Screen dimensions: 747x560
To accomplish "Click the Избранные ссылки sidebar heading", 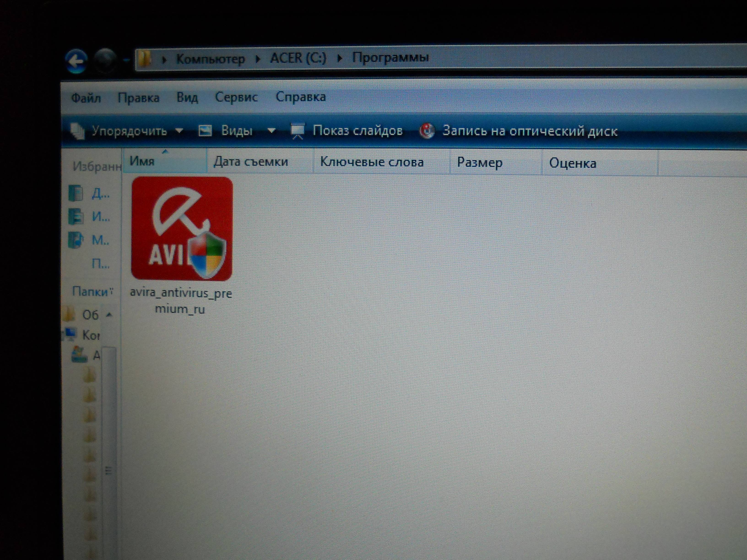I will (97, 166).
